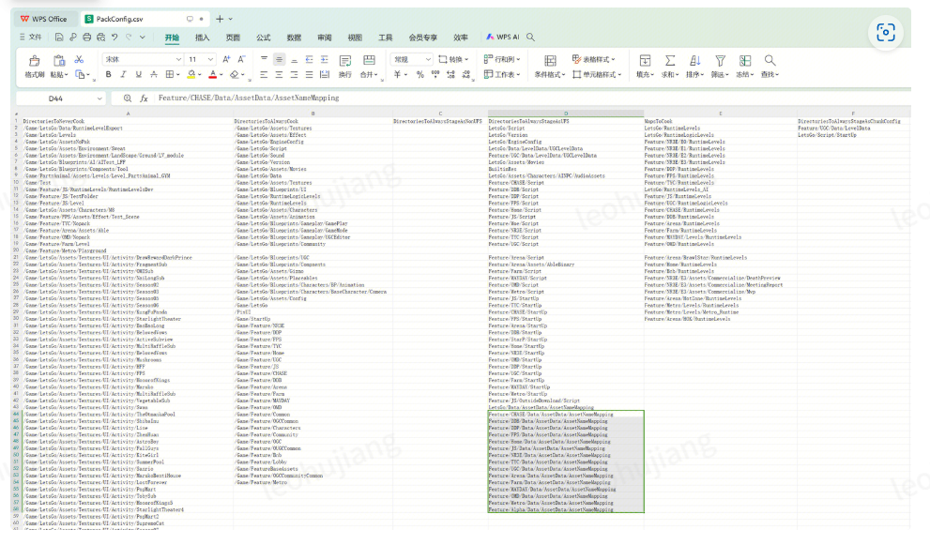Toggle the middle vertical alignment button
The height and width of the screenshot is (560, 930).
[x=279, y=60]
